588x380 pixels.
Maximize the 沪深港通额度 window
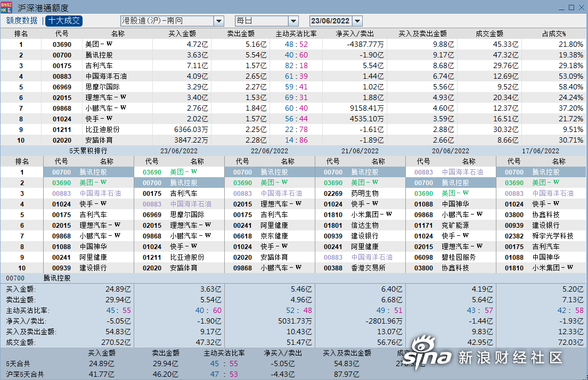point(571,7)
